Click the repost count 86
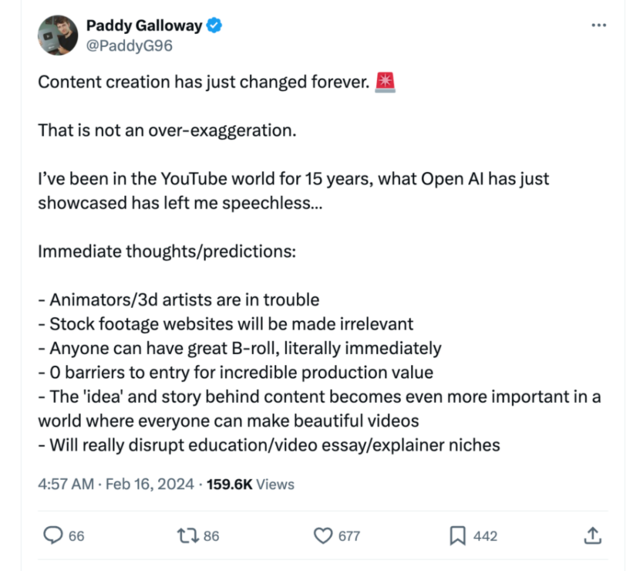This screenshot has width=640, height=571. pyautogui.click(x=210, y=536)
